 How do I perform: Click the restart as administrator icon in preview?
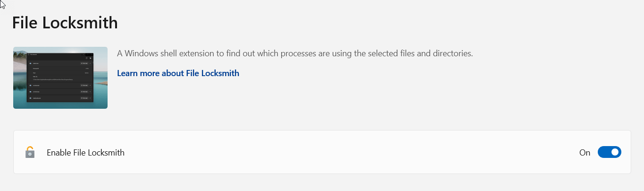pos(91,58)
